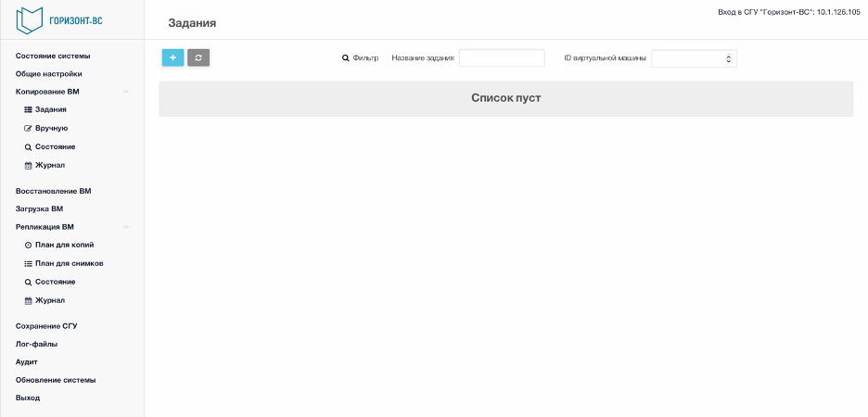Open Восстановление ВМ section
868x417 pixels.
[53, 191]
